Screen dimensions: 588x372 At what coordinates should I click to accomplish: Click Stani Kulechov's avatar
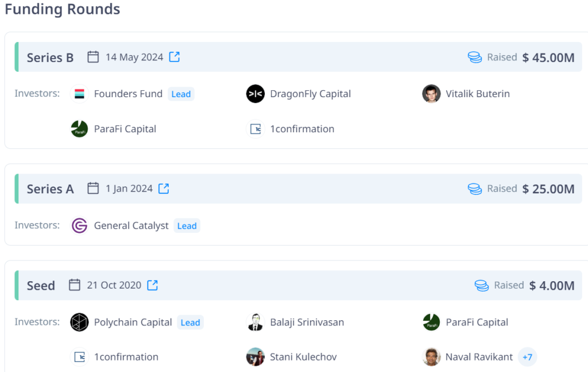click(x=255, y=356)
